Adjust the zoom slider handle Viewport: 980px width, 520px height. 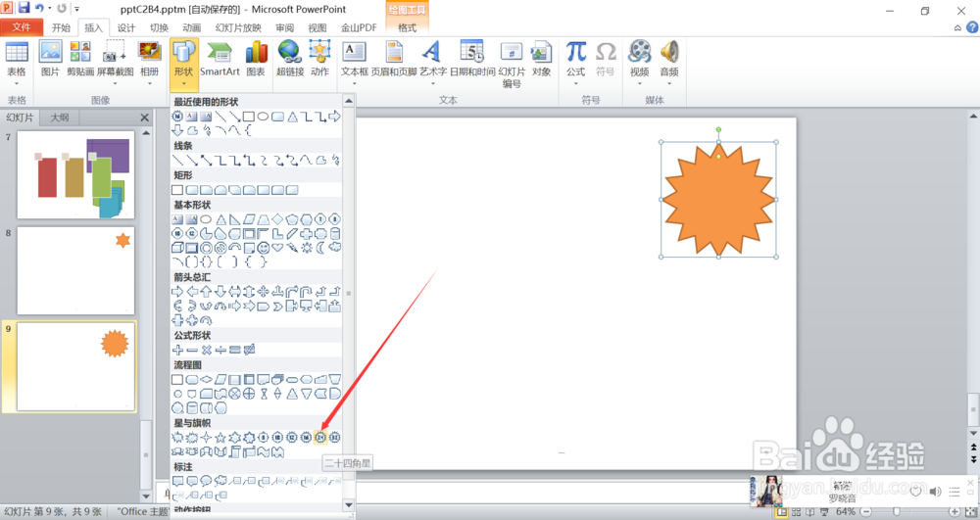897,511
